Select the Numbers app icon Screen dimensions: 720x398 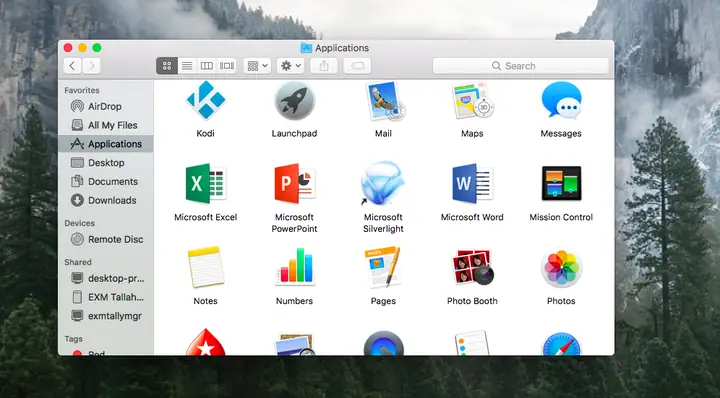(x=294, y=267)
